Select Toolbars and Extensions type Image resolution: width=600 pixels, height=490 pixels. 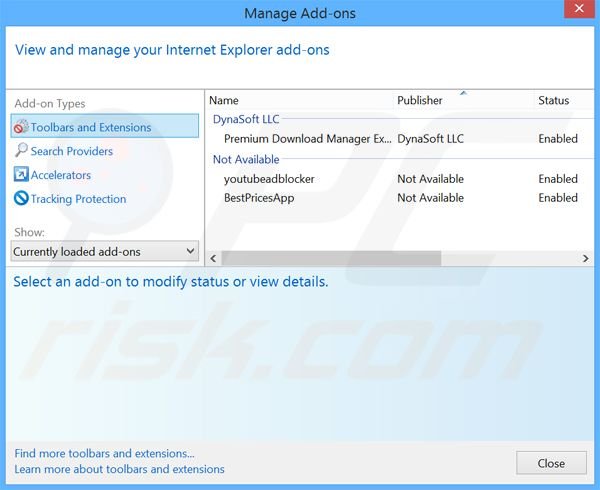tap(105, 126)
